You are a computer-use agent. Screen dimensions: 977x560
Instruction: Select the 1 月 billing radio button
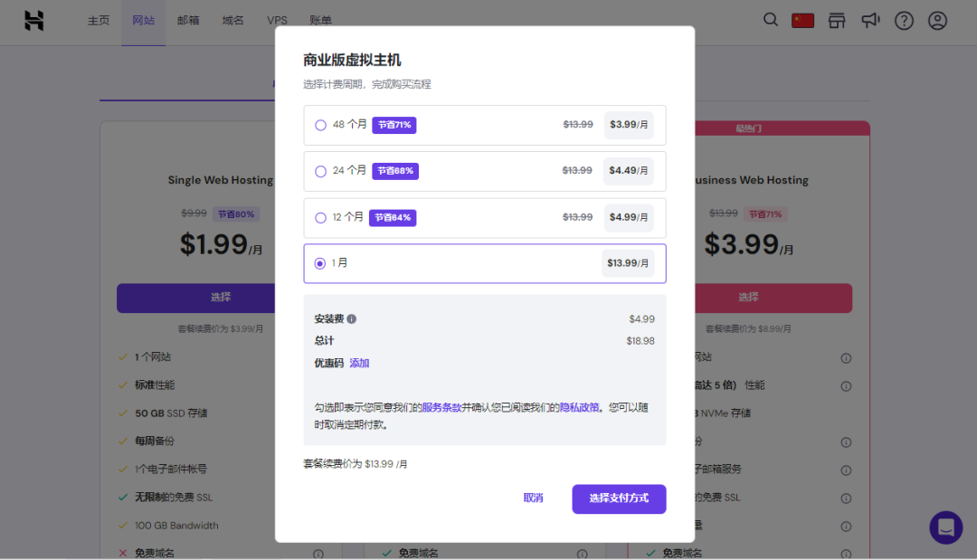[320, 263]
